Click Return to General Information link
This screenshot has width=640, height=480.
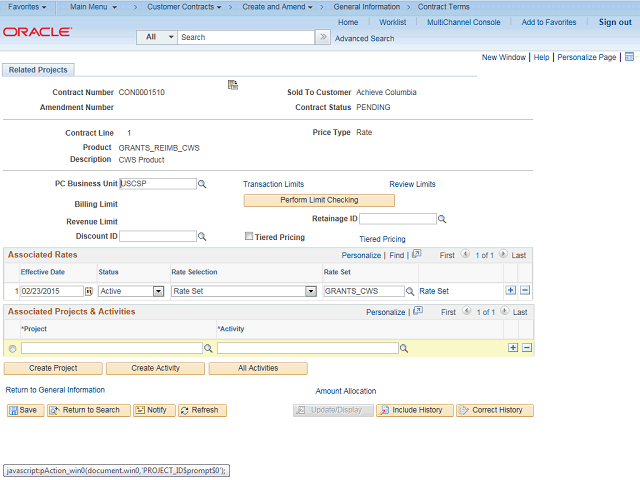tap(55, 390)
